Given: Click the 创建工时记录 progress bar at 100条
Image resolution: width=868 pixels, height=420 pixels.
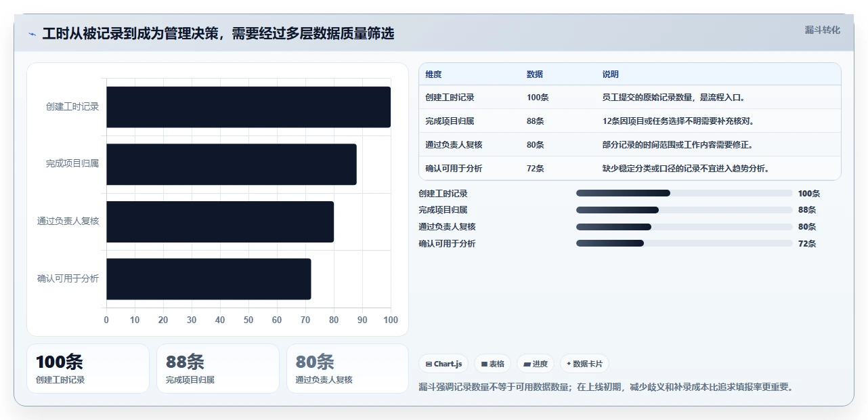Looking at the screenshot, I should click(x=684, y=193).
